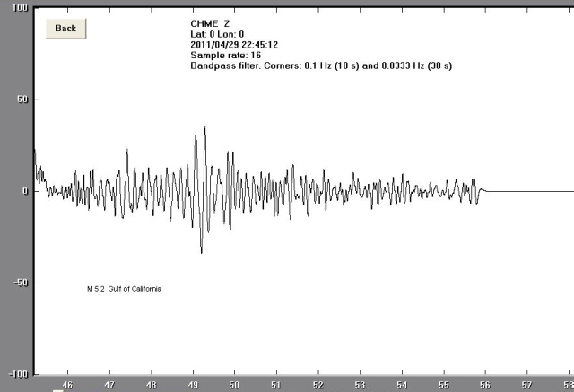Click the 2011/04/29 22:45:12 timestamp

[236, 45]
